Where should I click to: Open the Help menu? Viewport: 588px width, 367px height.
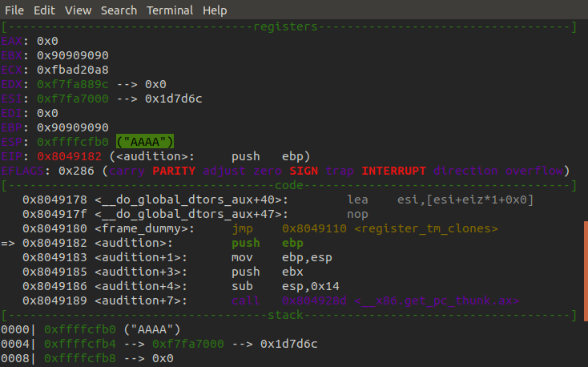215,10
